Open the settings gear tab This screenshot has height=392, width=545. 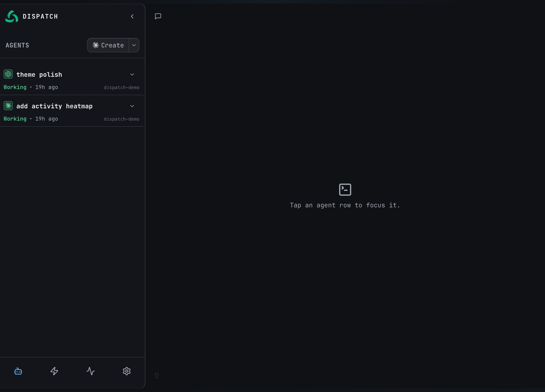coord(127,371)
